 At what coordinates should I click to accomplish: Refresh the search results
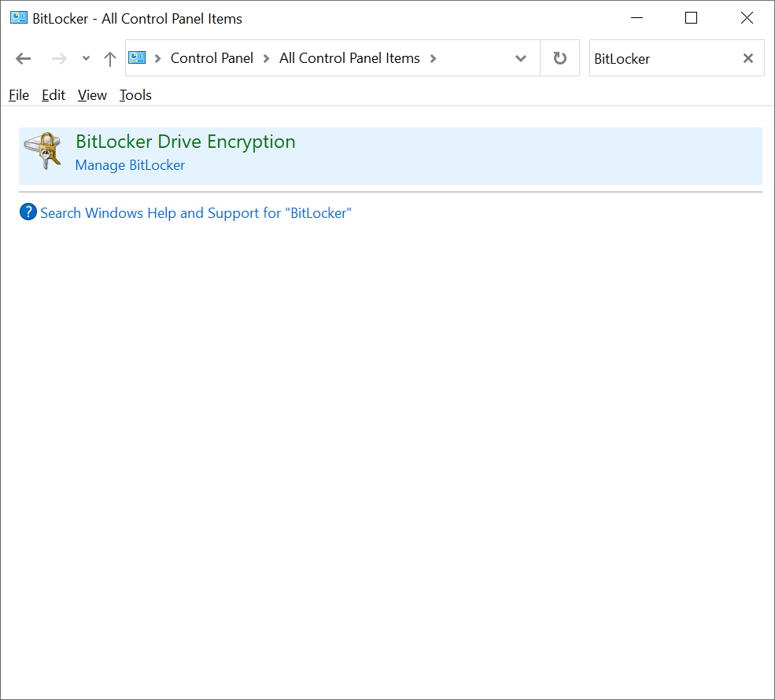[559, 58]
